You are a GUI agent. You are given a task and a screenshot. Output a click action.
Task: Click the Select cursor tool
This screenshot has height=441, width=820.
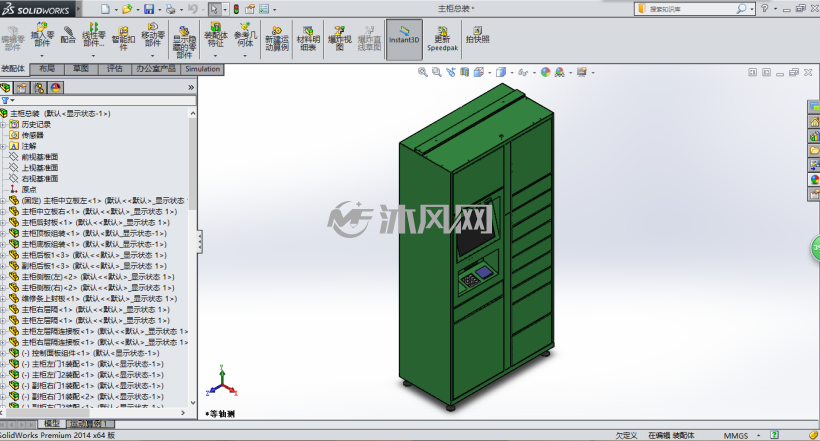(x=214, y=9)
